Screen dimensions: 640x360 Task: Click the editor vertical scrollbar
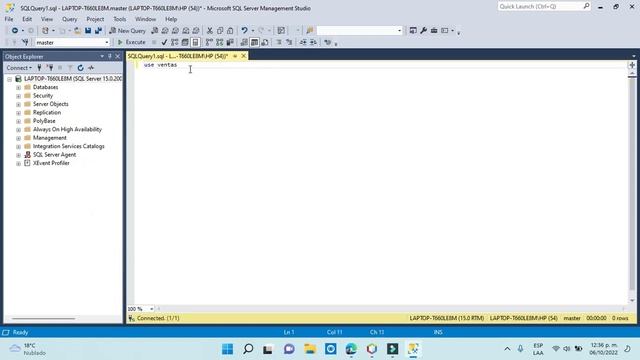pyautogui.click(x=632, y=184)
